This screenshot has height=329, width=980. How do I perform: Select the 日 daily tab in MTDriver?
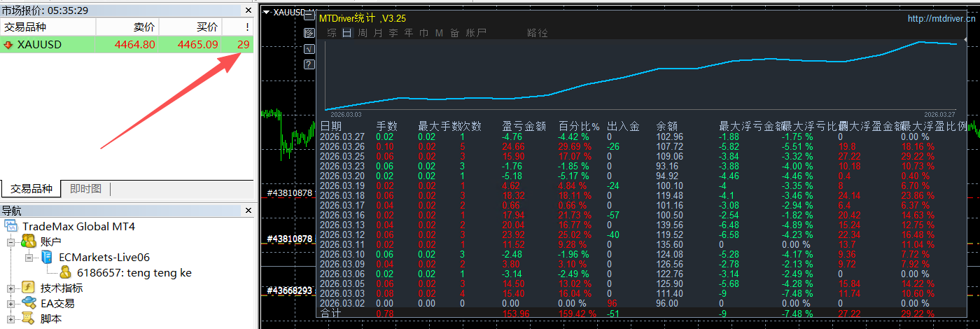pos(346,33)
